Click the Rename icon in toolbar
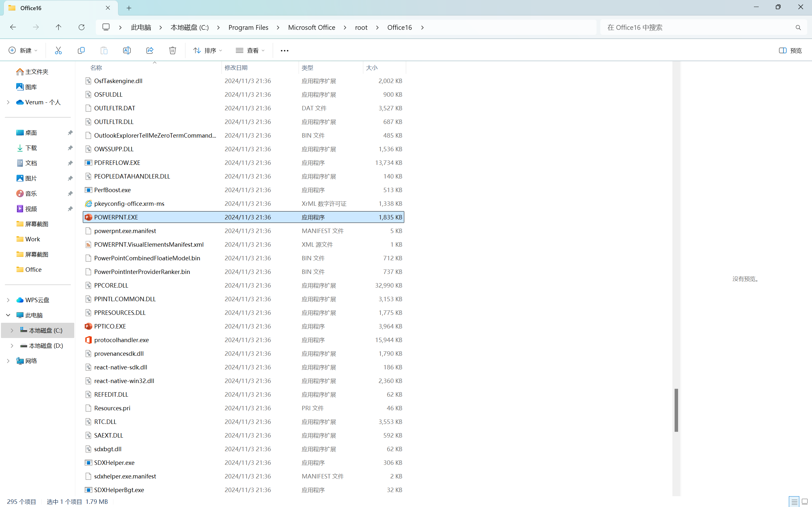This screenshot has width=812, height=507. [127, 50]
